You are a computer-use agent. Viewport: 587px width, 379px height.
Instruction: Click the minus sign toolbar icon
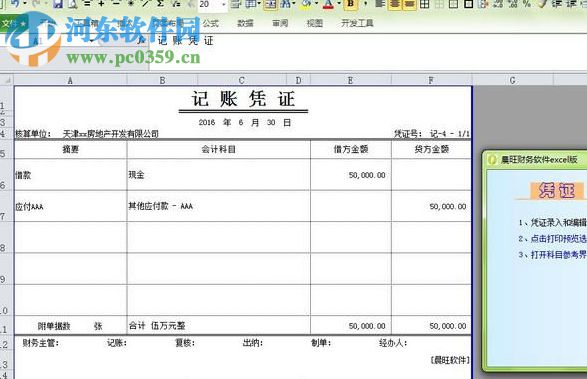point(116,4)
